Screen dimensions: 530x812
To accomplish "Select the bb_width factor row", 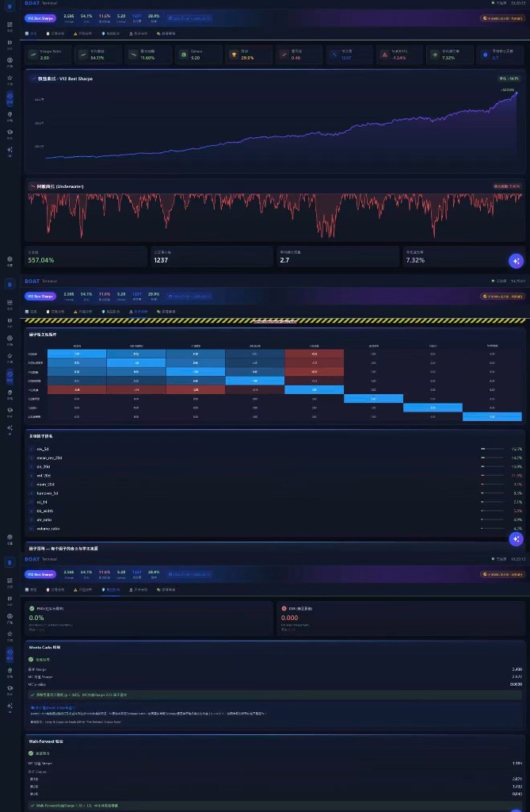I will coord(275,511).
